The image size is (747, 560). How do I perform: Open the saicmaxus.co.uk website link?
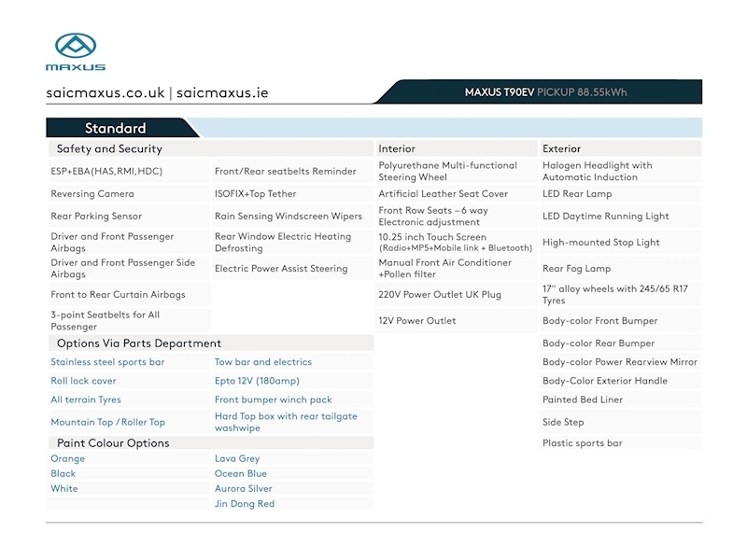[x=106, y=92]
